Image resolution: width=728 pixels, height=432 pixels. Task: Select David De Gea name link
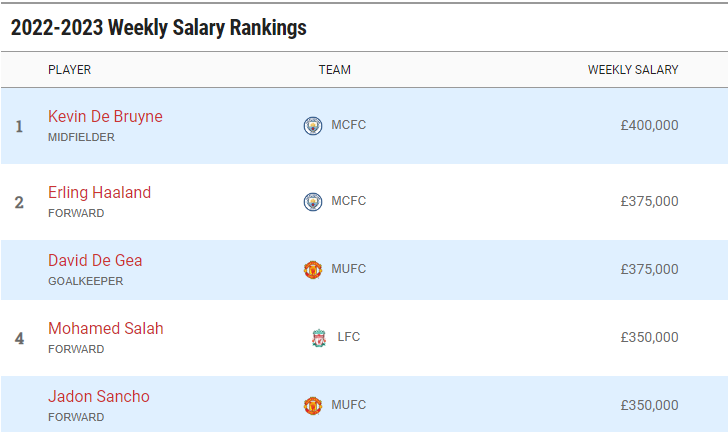95,260
